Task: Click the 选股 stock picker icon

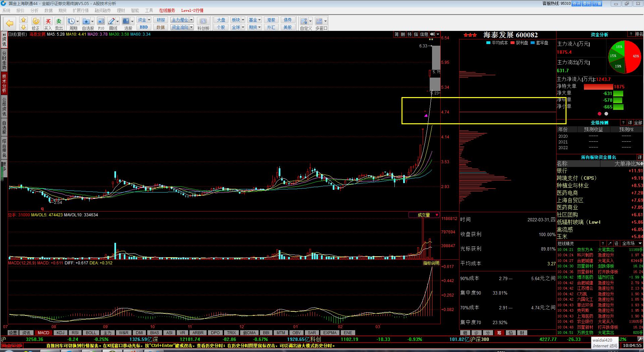Action: tap(126, 21)
